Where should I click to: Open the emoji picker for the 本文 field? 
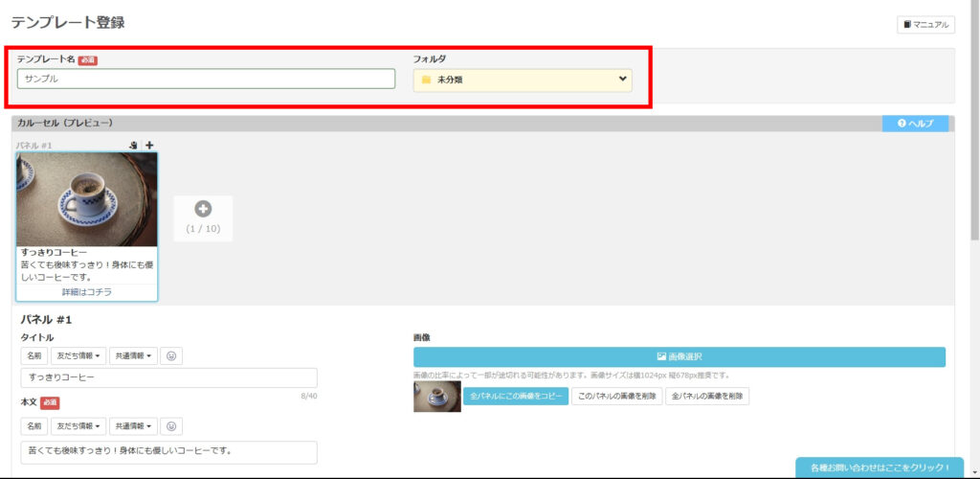point(171,425)
